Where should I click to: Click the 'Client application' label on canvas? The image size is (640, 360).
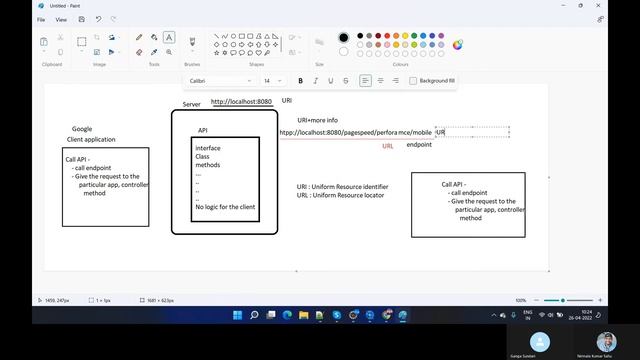pyautogui.click(x=91, y=139)
